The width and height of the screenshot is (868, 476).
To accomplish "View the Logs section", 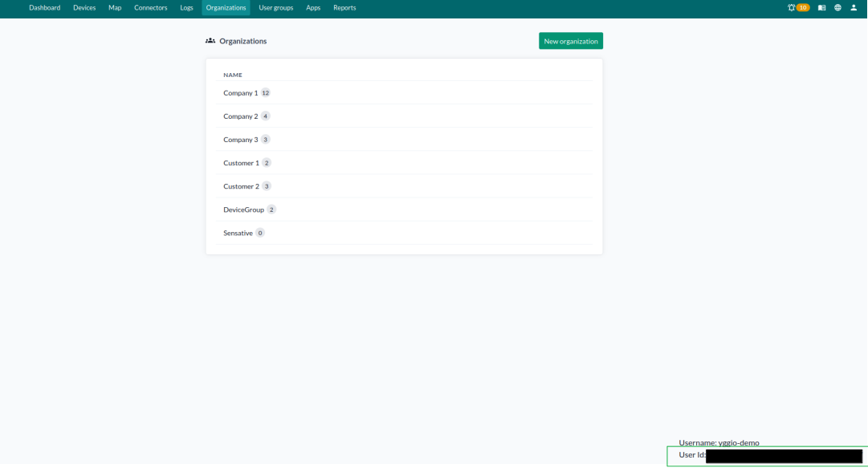I will (186, 7).
